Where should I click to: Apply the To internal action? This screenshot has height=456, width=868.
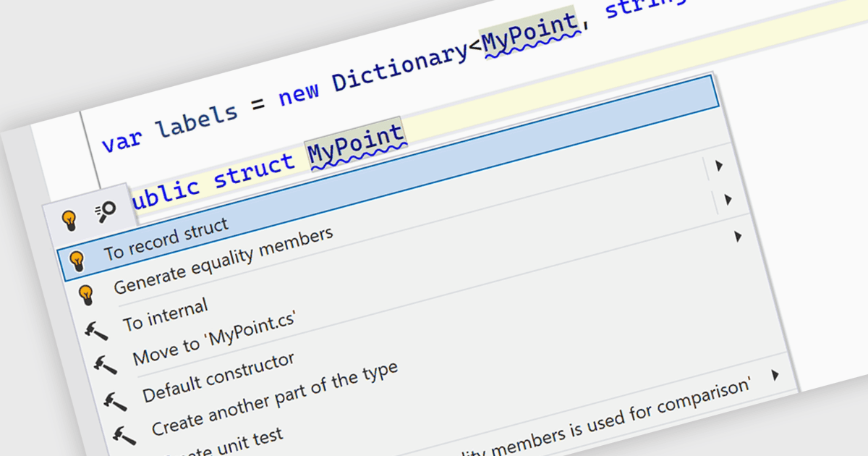click(165, 315)
